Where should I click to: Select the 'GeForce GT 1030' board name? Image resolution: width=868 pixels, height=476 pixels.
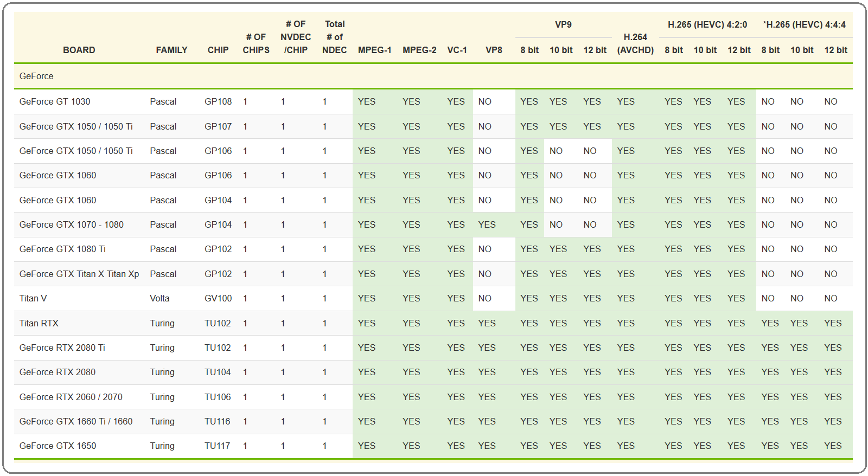[x=55, y=101]
